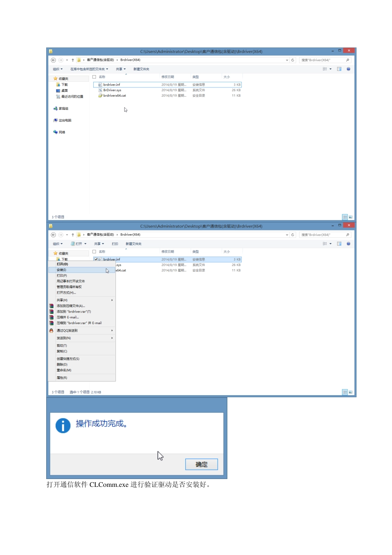Refresh address bar in window with context menu
The image size is (392, 555).
pyautogui.click(x=293, y=235)
